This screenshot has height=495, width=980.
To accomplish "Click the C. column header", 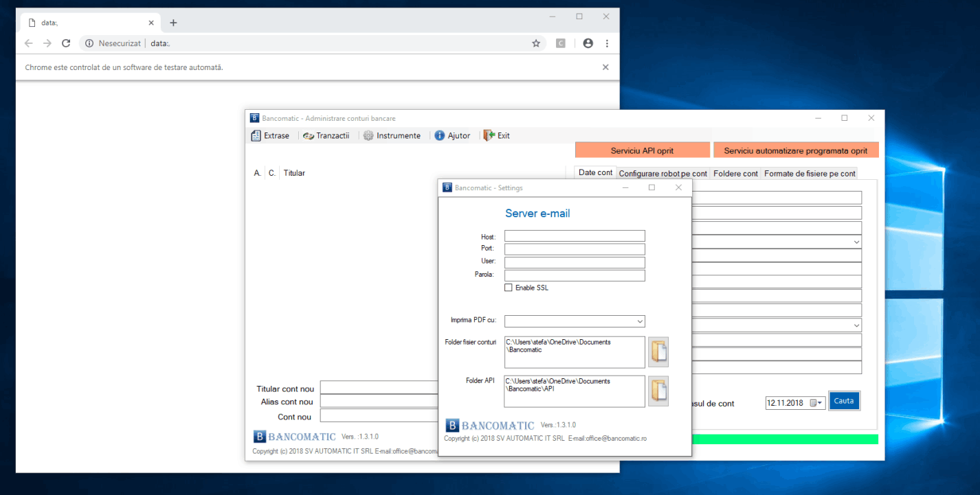I will click(x=272, y=173).
